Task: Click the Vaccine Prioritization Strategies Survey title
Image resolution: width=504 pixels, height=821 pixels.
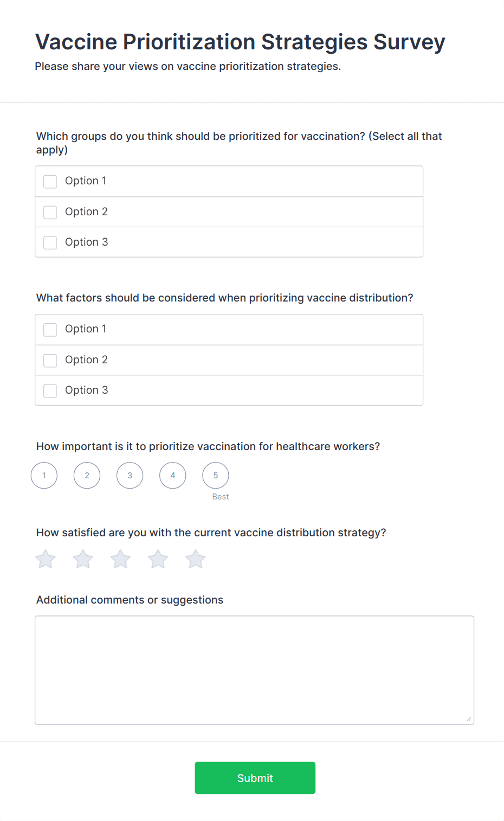Action: [240, 42]
